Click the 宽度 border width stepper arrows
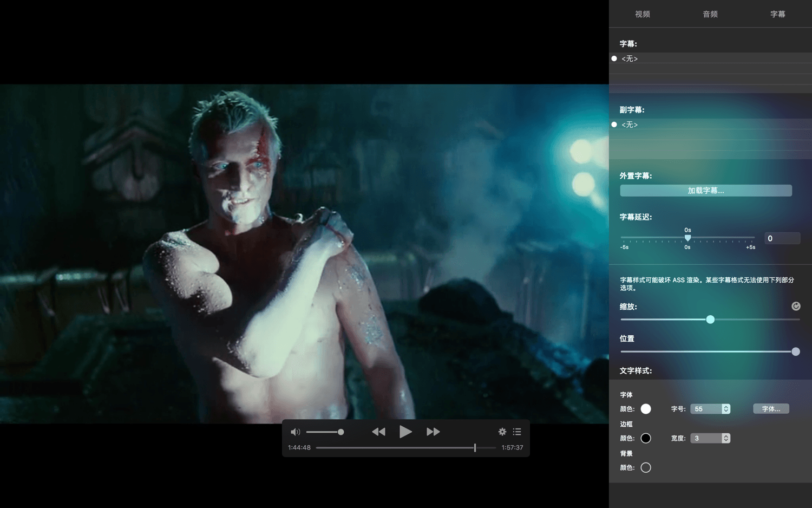Image resolution: width=812 pixels, height=508 pixels. click(726, 438)
